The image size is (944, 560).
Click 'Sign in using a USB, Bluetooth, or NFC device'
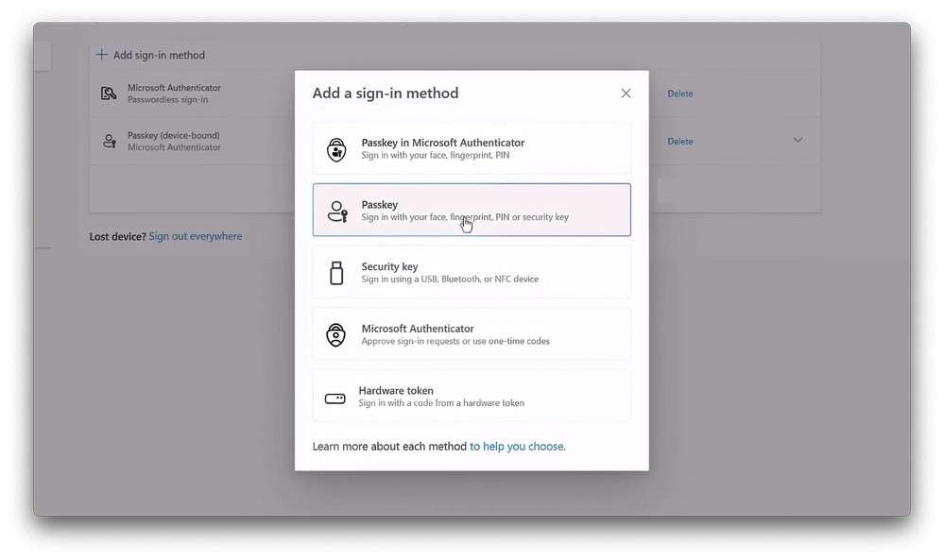point(450,280)
